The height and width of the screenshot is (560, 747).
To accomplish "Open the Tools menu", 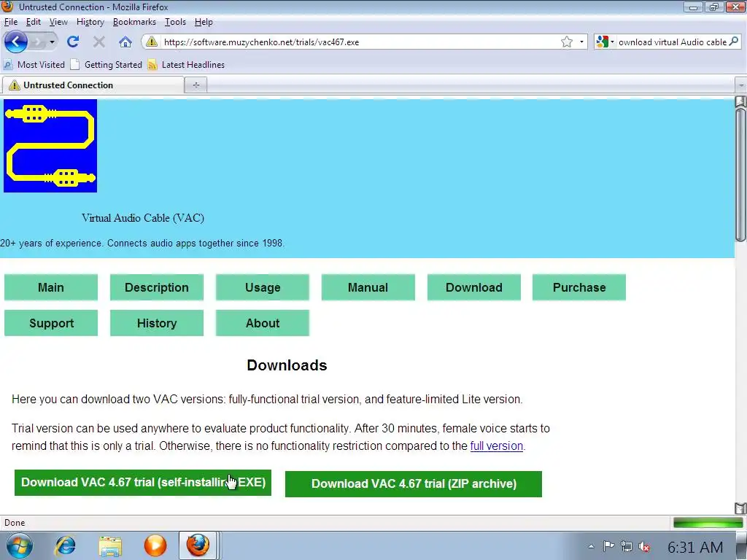I will [x=175, y=22].
